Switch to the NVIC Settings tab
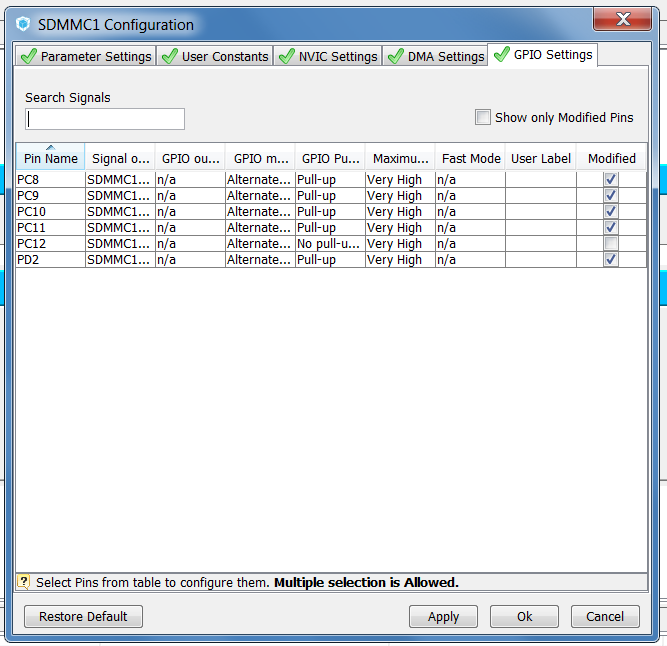This screenshot has height=646, width=667. click(328, 56)
